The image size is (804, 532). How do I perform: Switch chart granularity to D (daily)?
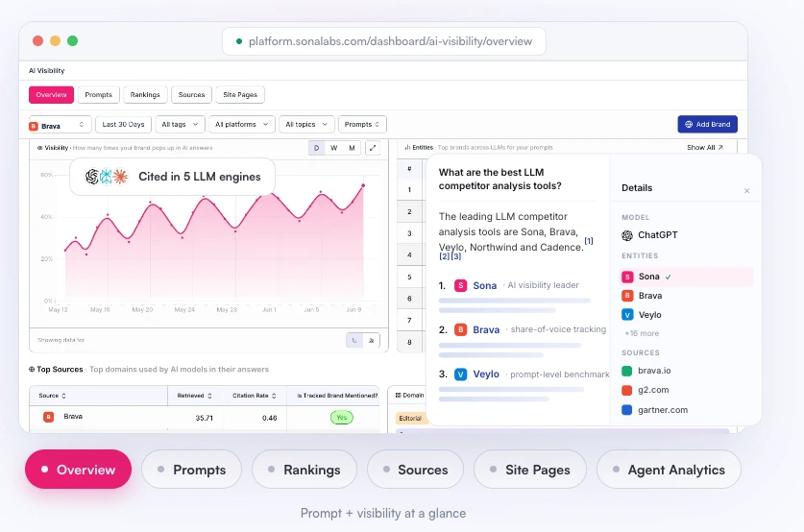point(316,148)
